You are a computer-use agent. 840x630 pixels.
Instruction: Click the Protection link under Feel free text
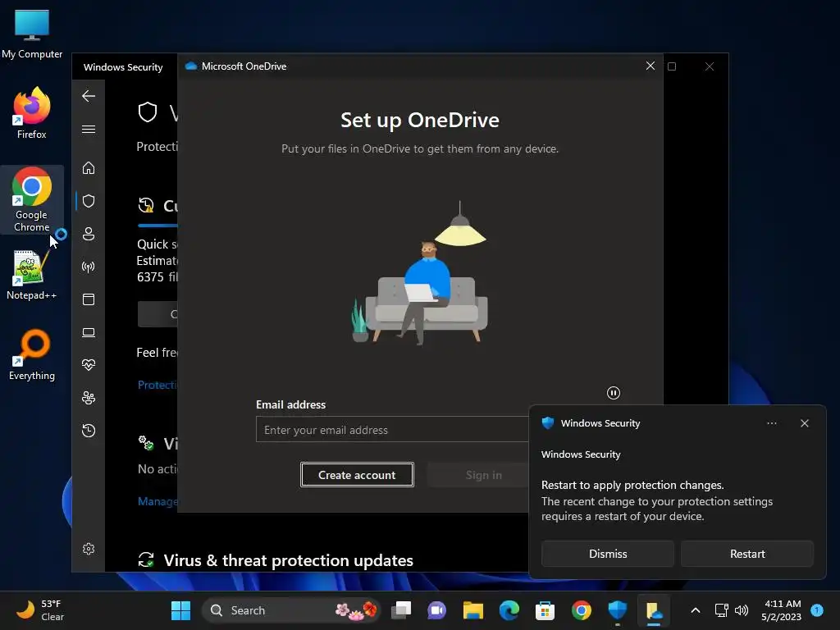pos(157,385)
